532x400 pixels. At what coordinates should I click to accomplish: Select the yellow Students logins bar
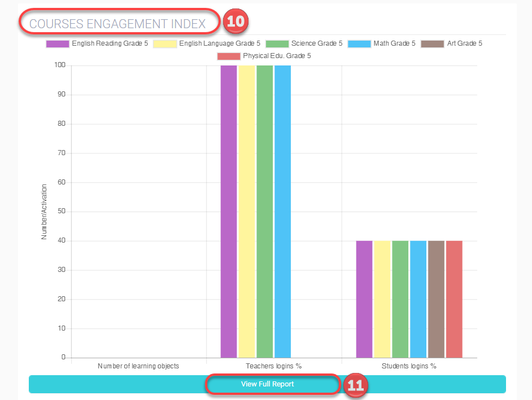pos(382,300)
